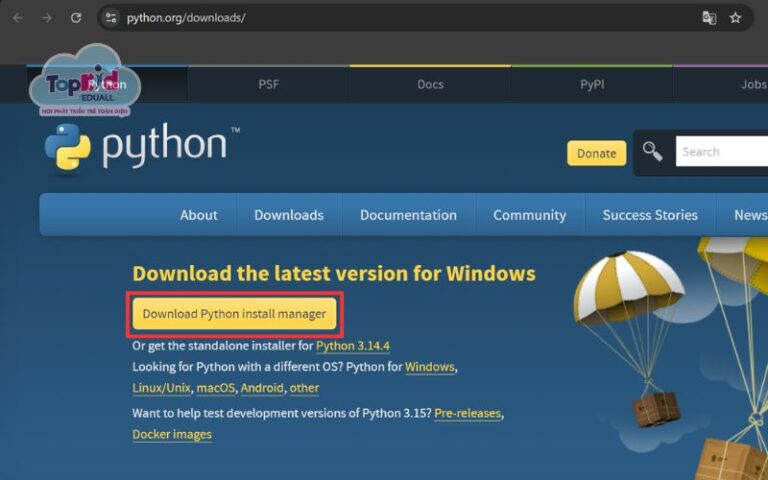Reload the page with the refresh icon

(76, 18)
